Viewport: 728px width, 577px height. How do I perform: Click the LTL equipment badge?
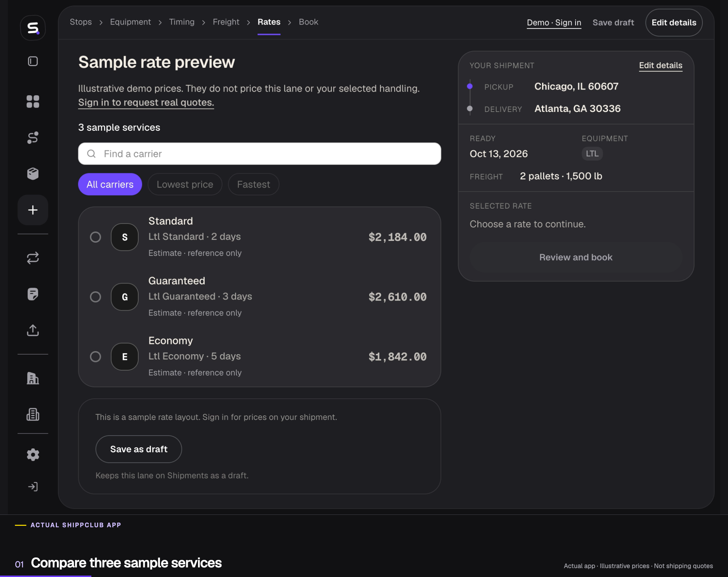592,154
